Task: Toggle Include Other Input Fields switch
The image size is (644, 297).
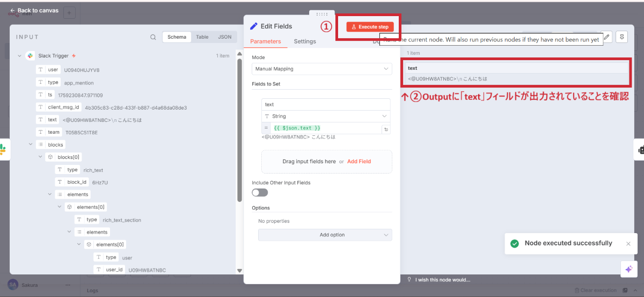Action: click(260, 192)
